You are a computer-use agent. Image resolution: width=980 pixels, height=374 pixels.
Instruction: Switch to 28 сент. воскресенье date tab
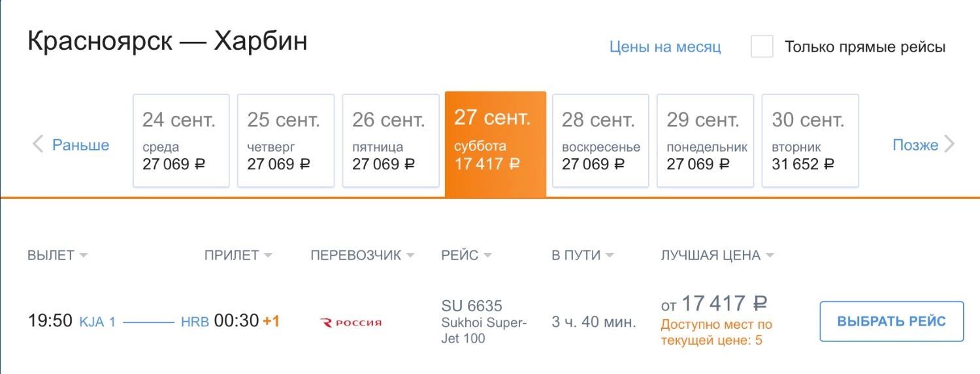[x=600, y=141]
